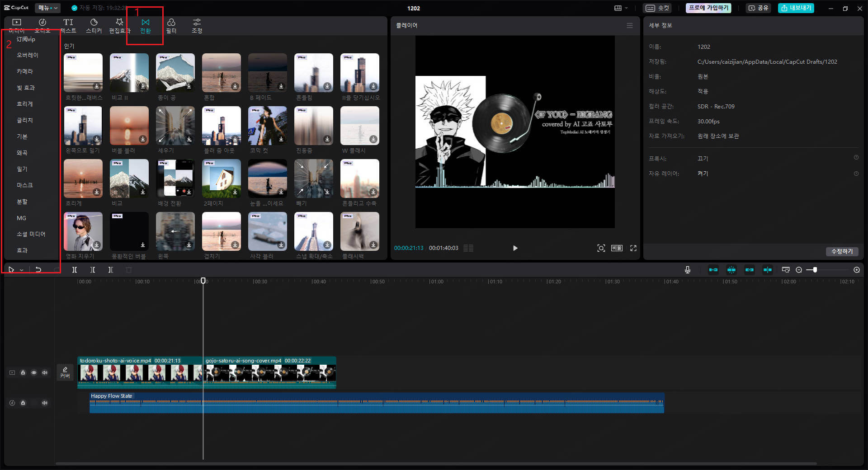Choose the select pointer tool
Image resolution: width=868 pixels, height=470 pixels.
pos(11,270)
